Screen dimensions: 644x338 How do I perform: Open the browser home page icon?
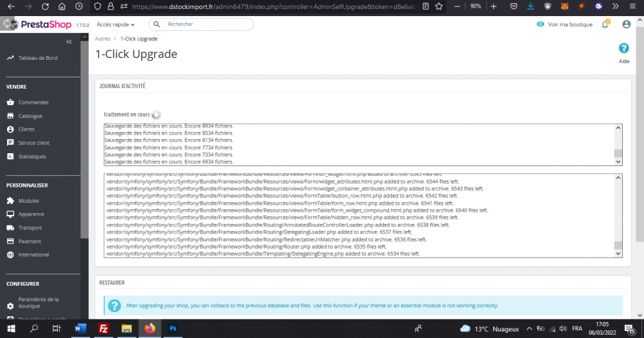click(x=62, y=6)
